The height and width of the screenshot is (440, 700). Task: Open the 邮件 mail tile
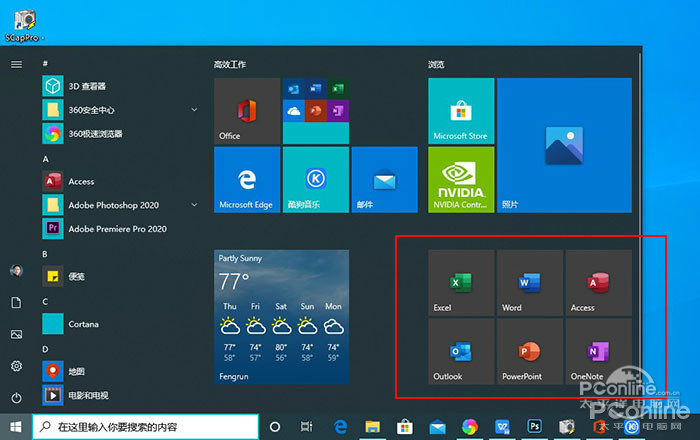click(384, 180)
